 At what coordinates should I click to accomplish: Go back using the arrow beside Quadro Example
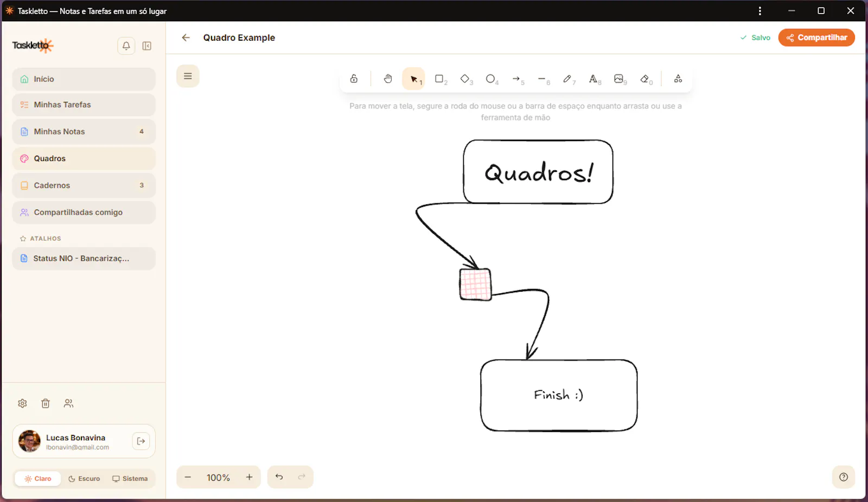coord(186,37)
